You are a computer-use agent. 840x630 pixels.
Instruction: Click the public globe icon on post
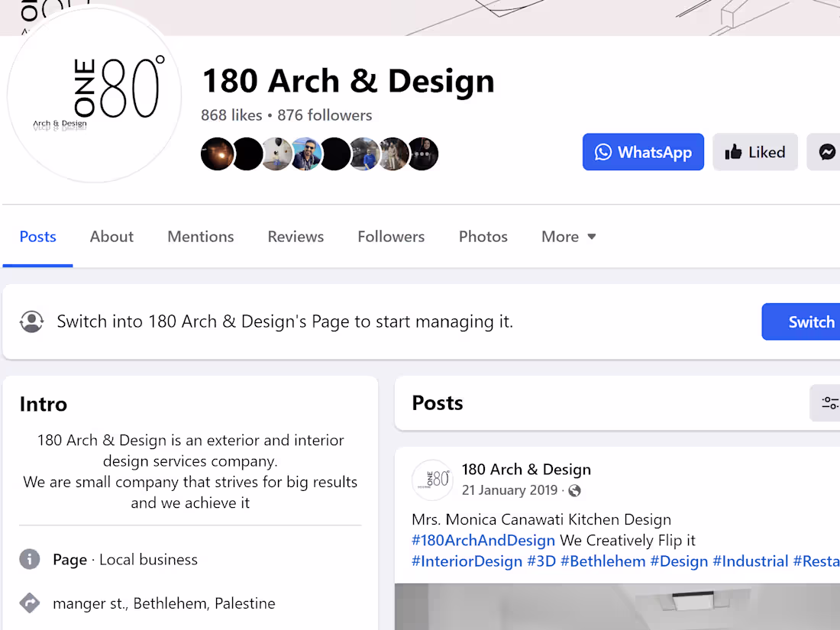coord(574,491)
